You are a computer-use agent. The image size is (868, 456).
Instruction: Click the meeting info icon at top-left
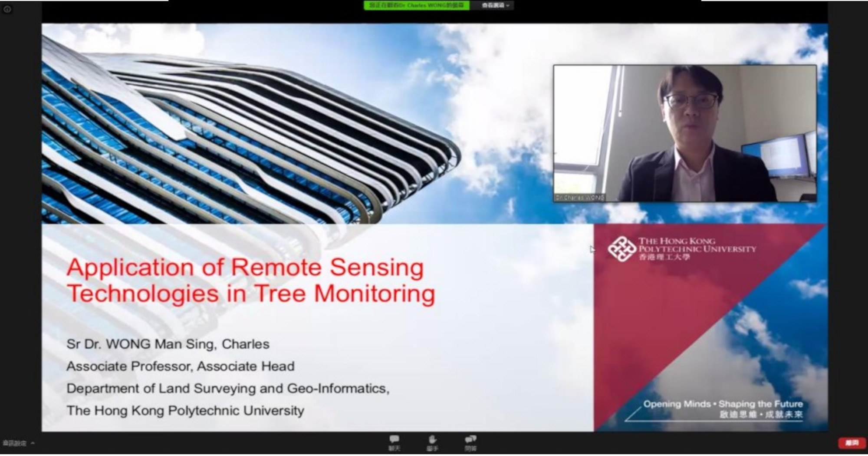(x=7, y=9)
